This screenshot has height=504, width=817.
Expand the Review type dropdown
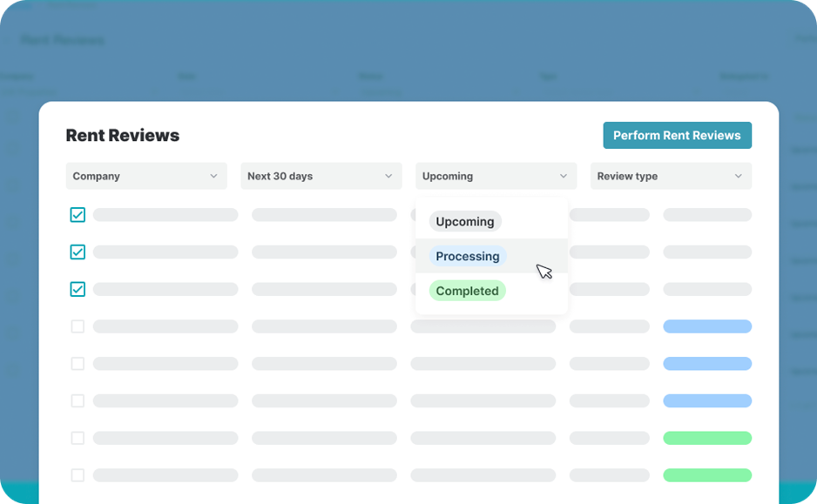(x=671, y=176)
